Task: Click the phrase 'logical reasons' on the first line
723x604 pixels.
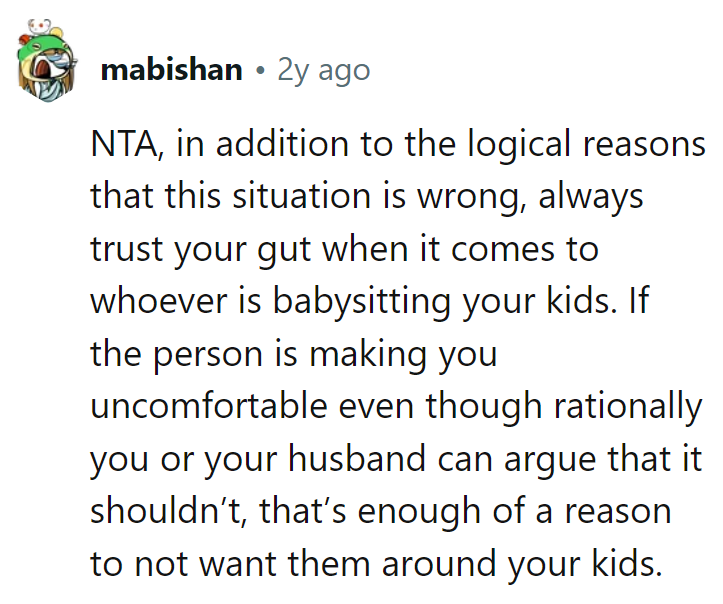Action: (x=587, y=145)
